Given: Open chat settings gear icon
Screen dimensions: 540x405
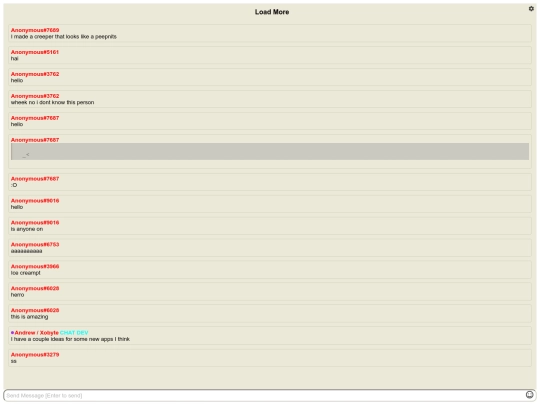Looking at the screenshot, I should point(531,9).
